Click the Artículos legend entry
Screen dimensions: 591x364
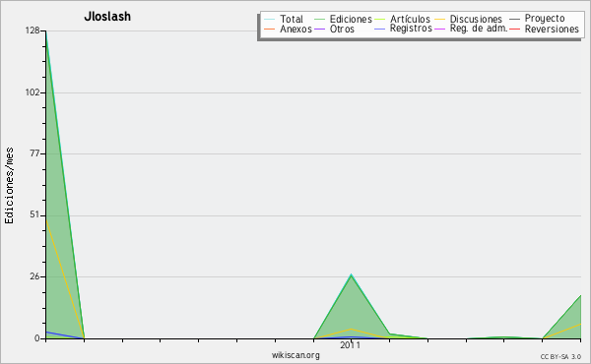click(410, 19)
